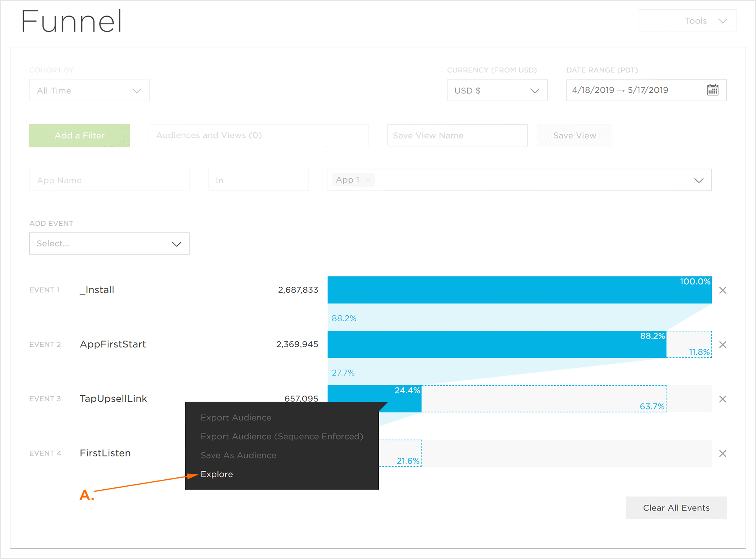Remove App 1 tag from filter
Viewport: 756px width, 559px height.
click(368, 180)
